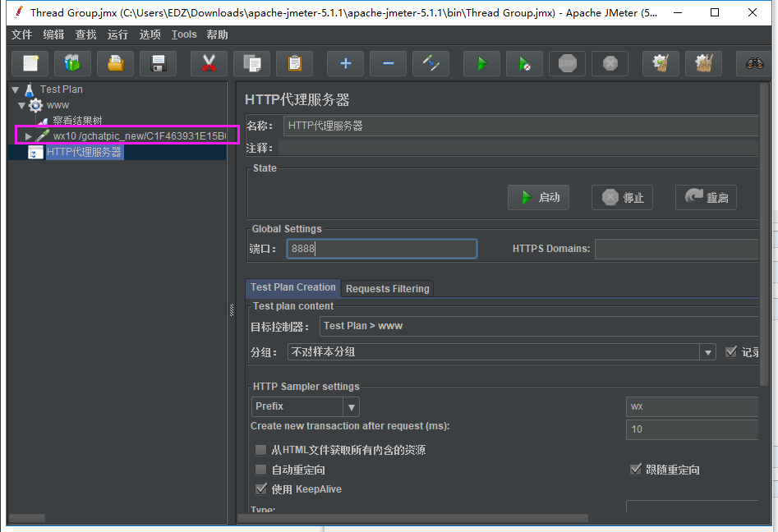Collapse all nodes with the minus icon
The width and height of the screenshot is (778, 532).
[389, 63]
